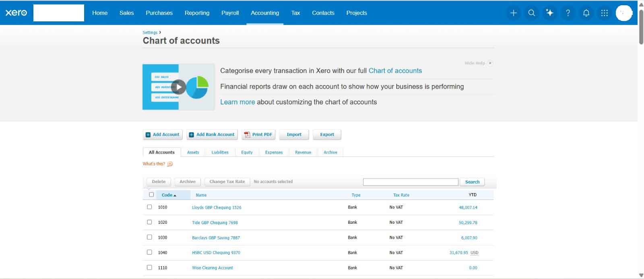This screenshot has height=279, width=644.
Task: Tick the checkbox for Barclays GBP Saving 7887
Action: [x=149, y=237]
